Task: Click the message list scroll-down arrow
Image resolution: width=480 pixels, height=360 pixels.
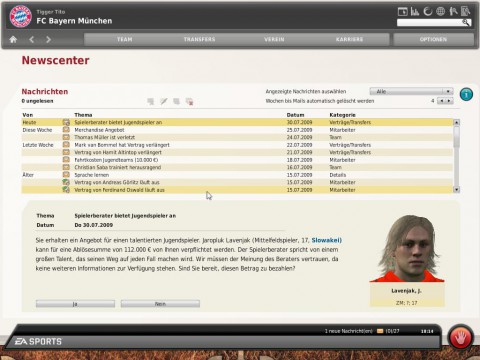Action: [456, 190]
